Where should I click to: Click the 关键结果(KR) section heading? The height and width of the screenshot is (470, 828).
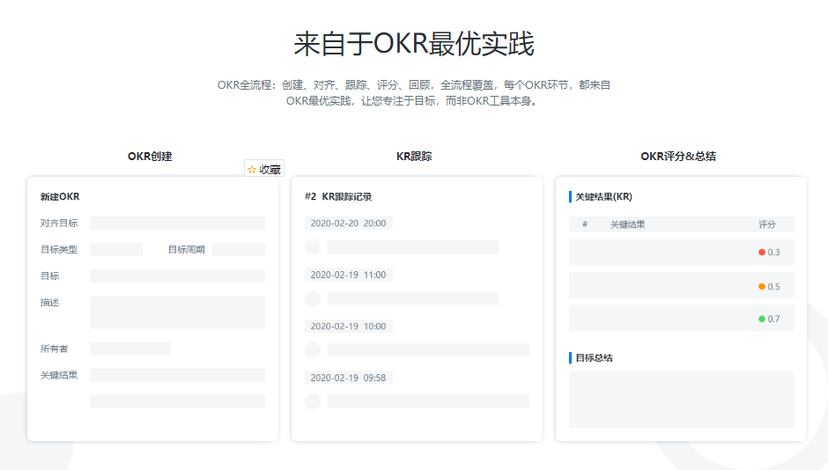click(x=604, y=196)
